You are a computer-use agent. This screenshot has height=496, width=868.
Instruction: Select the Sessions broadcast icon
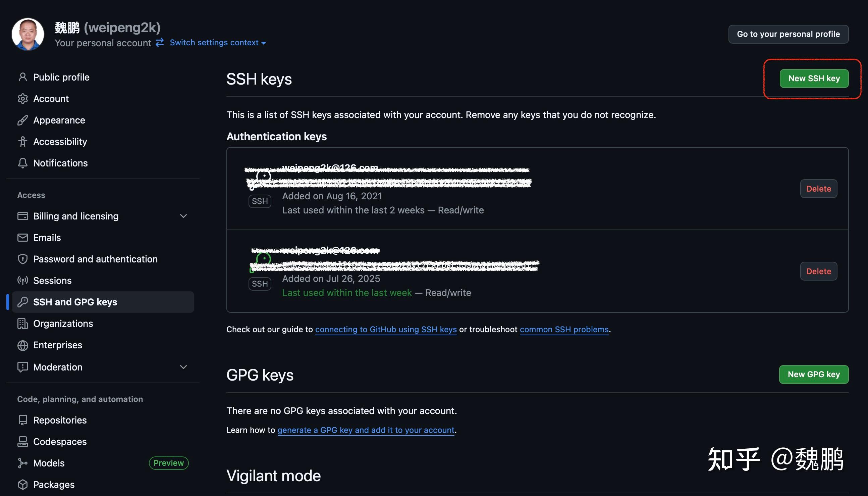[22, 280]
